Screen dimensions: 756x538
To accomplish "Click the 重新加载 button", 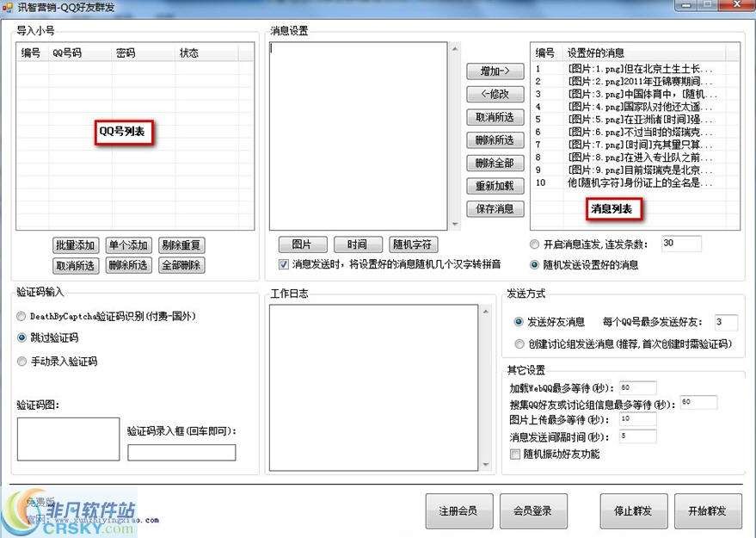I will coord(495,186).
